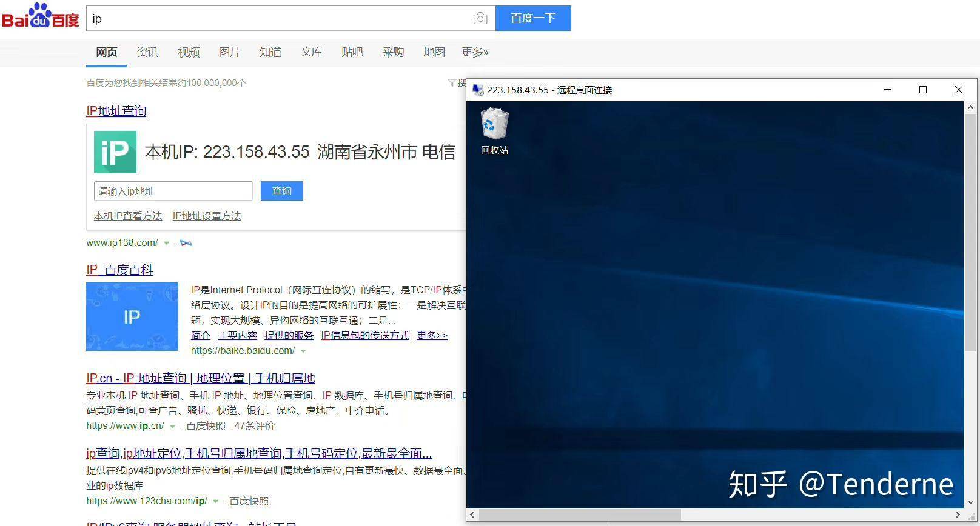Click the search tools filter icon
980x526 pixels.
click(x=452, y=83)
